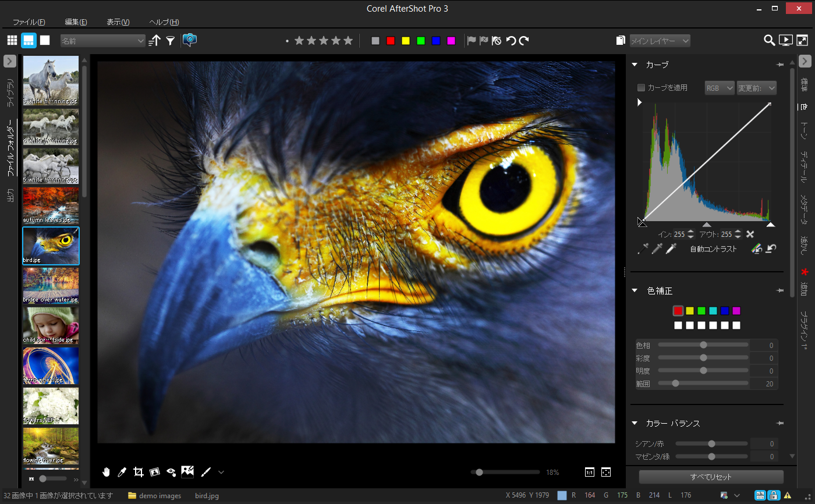Image resolution: width=815 pixels, height=504 pixels.
Task: Click the undo arrow in top toolbar
Action: (511, 40)
